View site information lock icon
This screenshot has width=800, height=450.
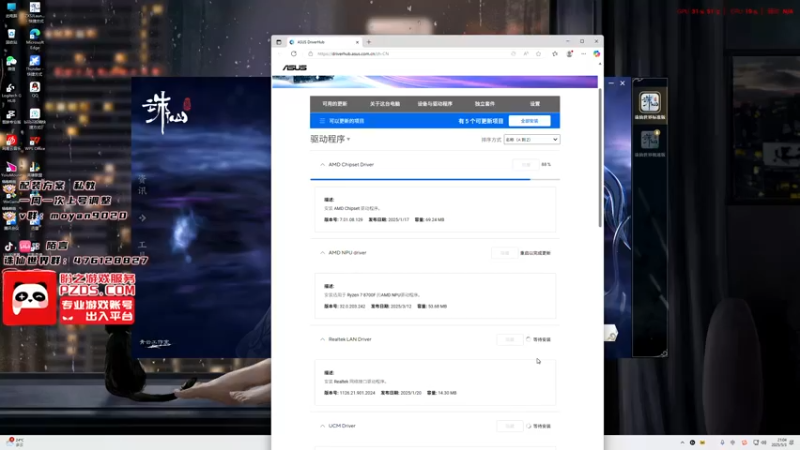coord(310,54)
